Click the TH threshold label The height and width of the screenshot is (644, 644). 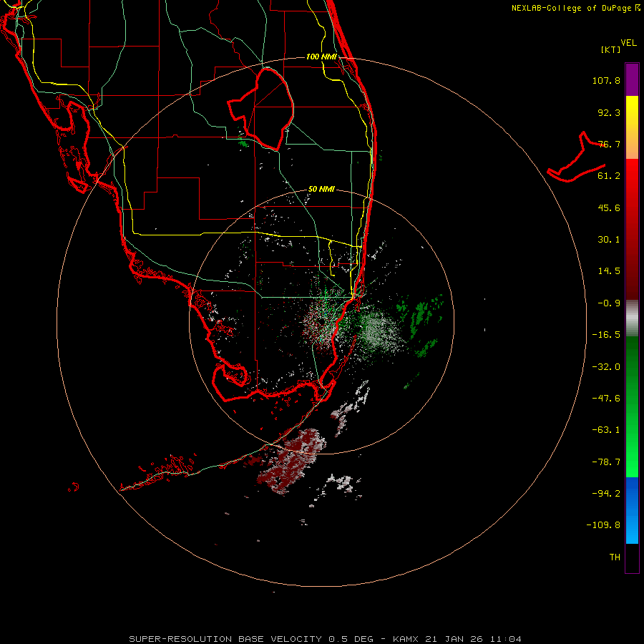coord(615,557)
